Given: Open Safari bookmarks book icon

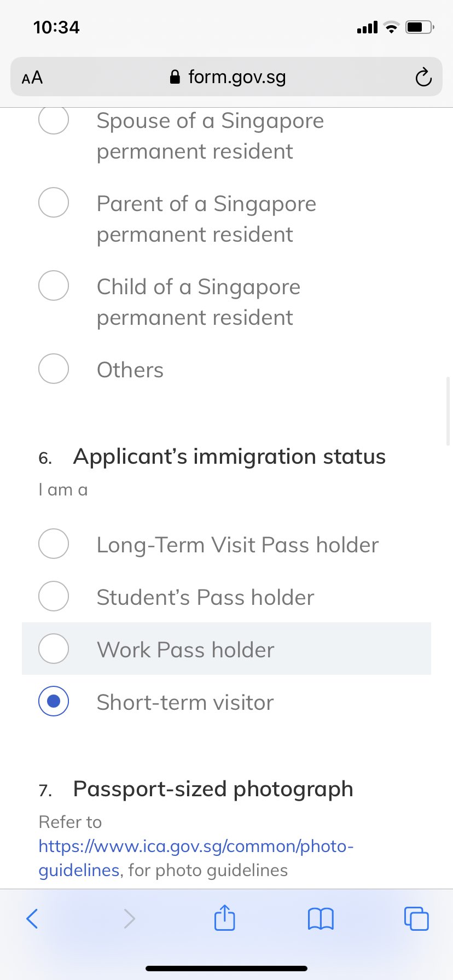Looking at the screenshot, I should click(x=321, y=918).
